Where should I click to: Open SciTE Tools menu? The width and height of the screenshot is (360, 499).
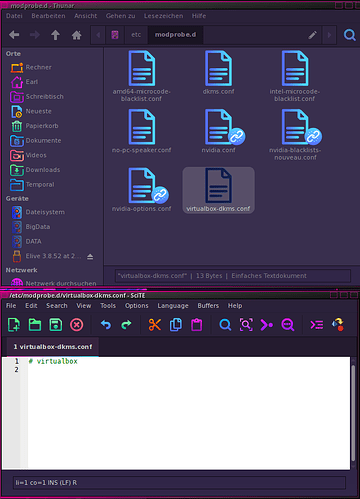click(x=108, y=306)
